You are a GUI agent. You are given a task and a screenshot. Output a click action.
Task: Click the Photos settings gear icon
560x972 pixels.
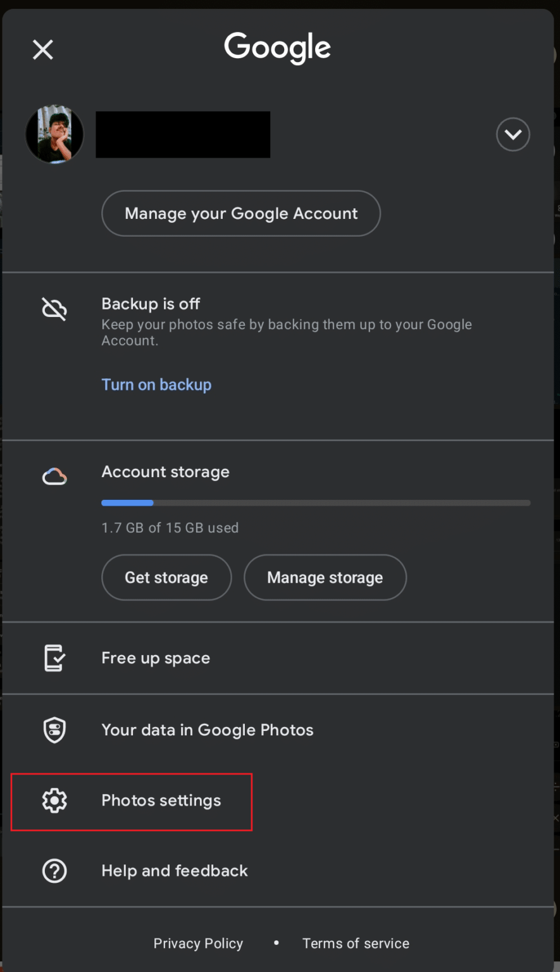54,801
